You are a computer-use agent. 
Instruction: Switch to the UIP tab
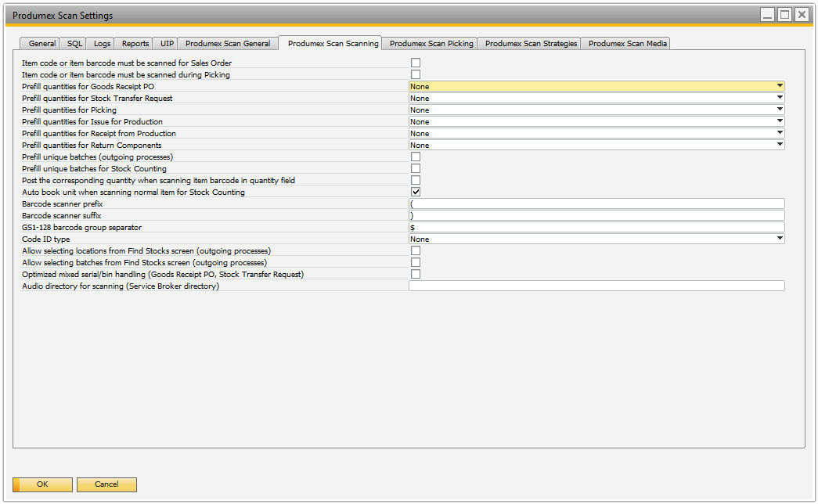pyautogui.click(x=167, y=44)
